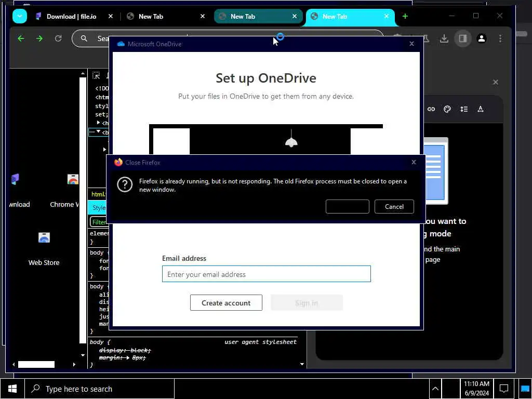Click the horizontal scrollbar left arrow

click(14, 364)
